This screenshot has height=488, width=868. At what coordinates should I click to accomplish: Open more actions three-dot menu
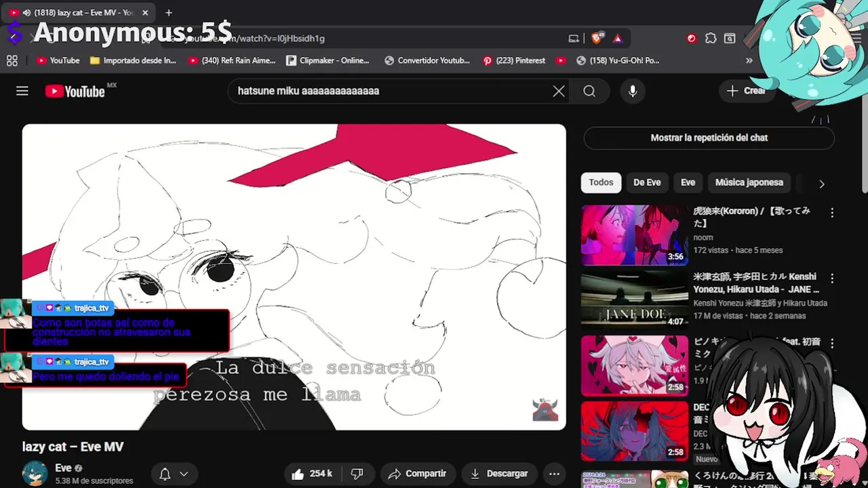(554, 474)
